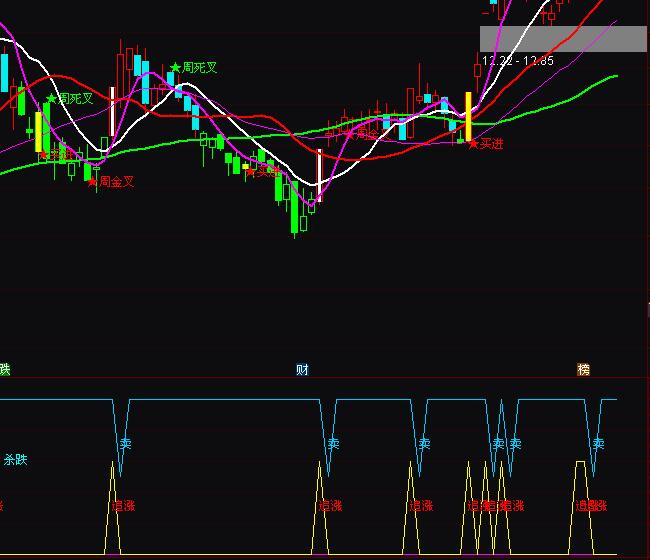Click the second 卖 label below the 财 icon
This screenshot has width=650, height=560.
(333, 443)
